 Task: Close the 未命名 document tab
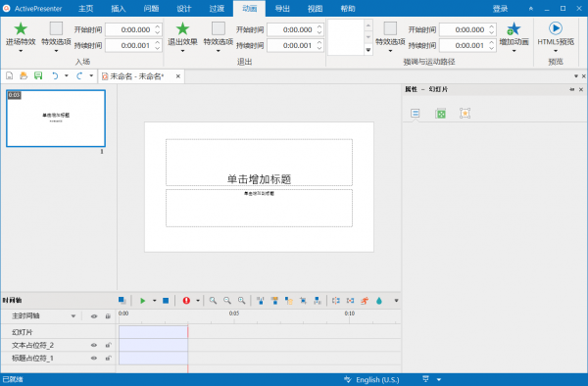178,76
